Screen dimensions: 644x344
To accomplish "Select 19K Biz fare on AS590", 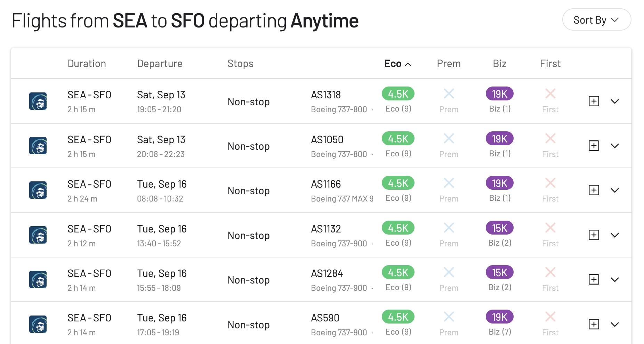I will pos(500,317).
